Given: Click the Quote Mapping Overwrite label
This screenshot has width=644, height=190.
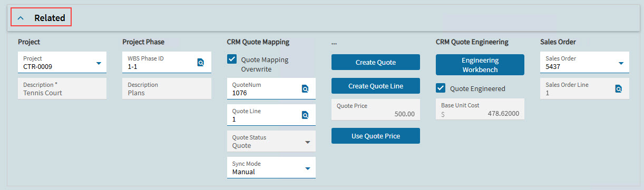Looking at the screenshot, I should [x=265, y=64].
